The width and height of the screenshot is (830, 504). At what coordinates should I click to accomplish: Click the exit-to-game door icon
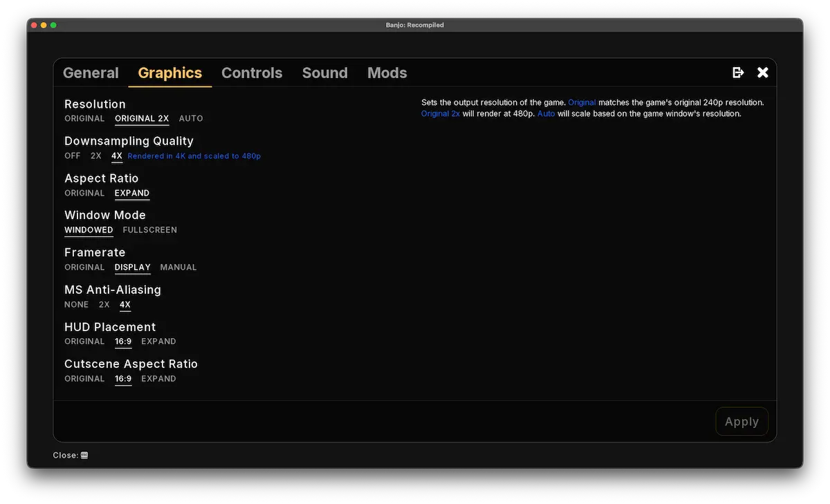pos(737,72)
